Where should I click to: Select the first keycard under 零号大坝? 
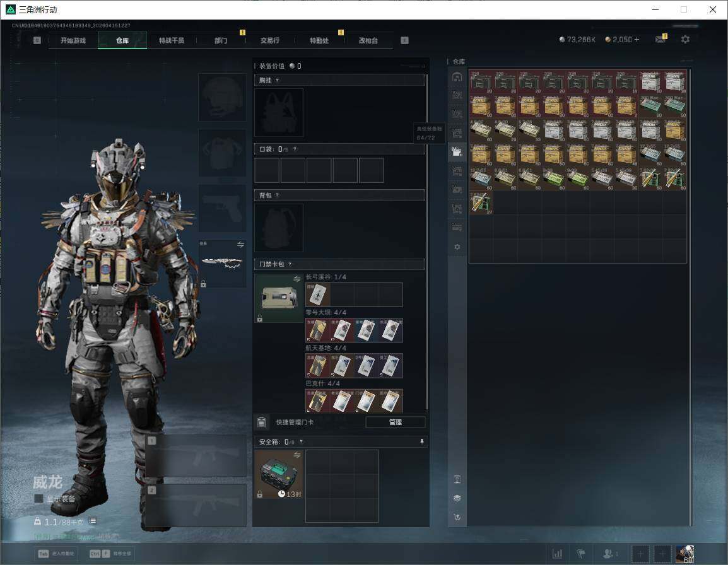point(317,330)
